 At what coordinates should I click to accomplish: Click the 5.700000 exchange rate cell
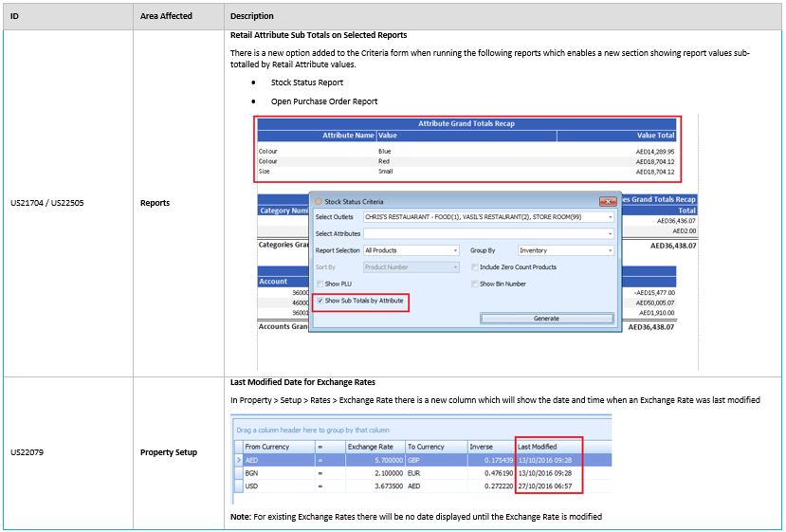tap(375, 459)
